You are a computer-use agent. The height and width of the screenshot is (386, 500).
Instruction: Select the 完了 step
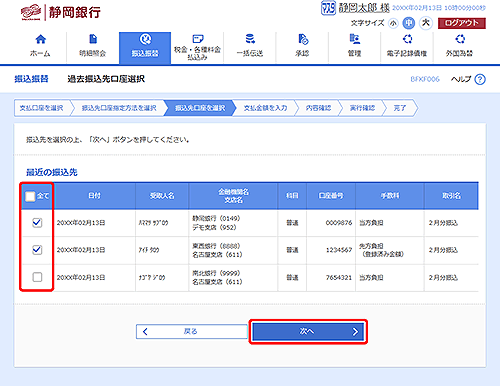[400, 108]
